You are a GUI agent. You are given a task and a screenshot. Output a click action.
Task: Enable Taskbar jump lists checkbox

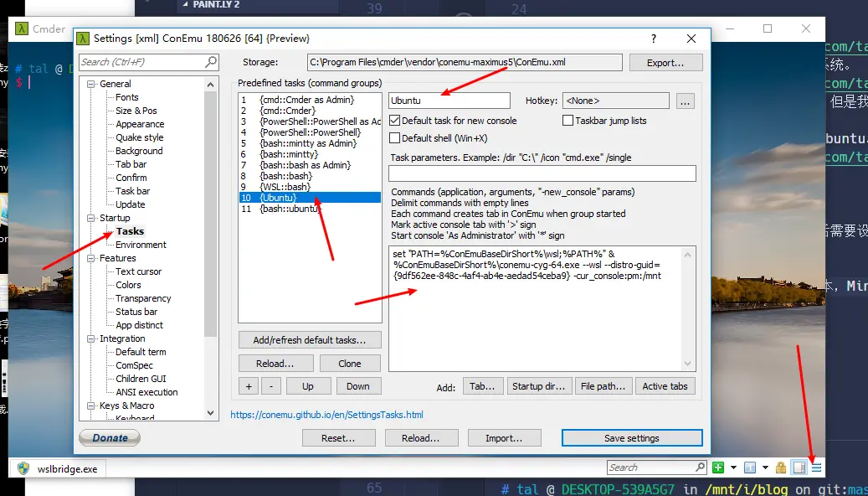click(568, 121)
